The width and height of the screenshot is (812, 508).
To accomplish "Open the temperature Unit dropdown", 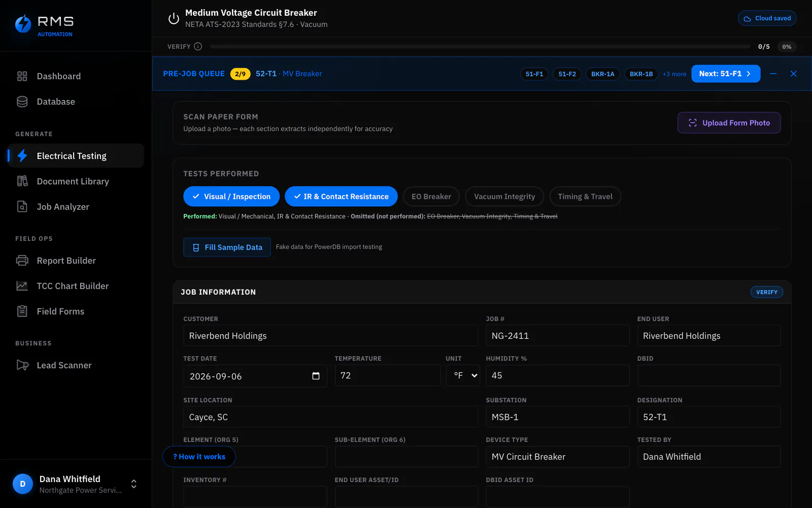I will click(x=463, y=375).
